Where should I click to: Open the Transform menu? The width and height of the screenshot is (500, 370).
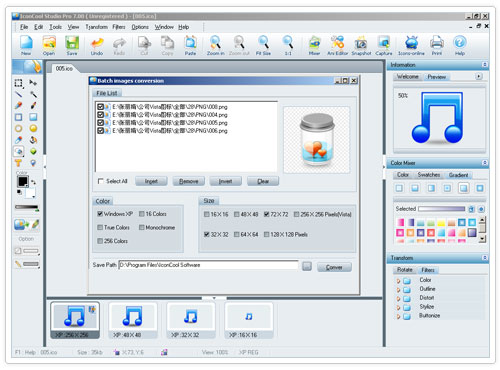[x=96, y=27]
